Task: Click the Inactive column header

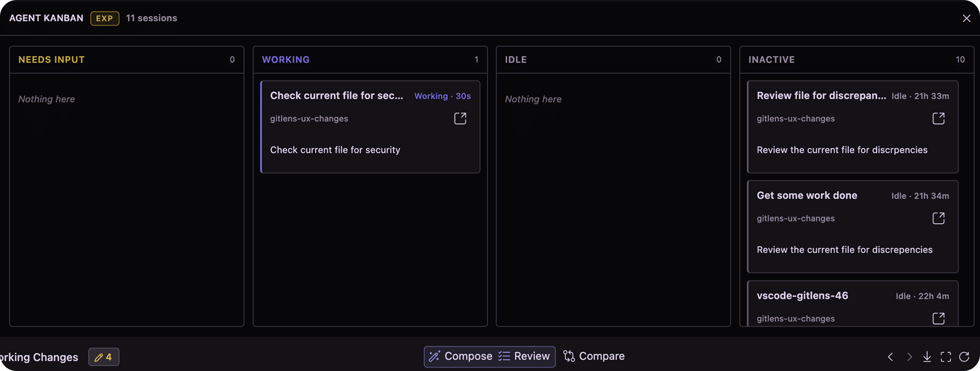Action: 857,59
